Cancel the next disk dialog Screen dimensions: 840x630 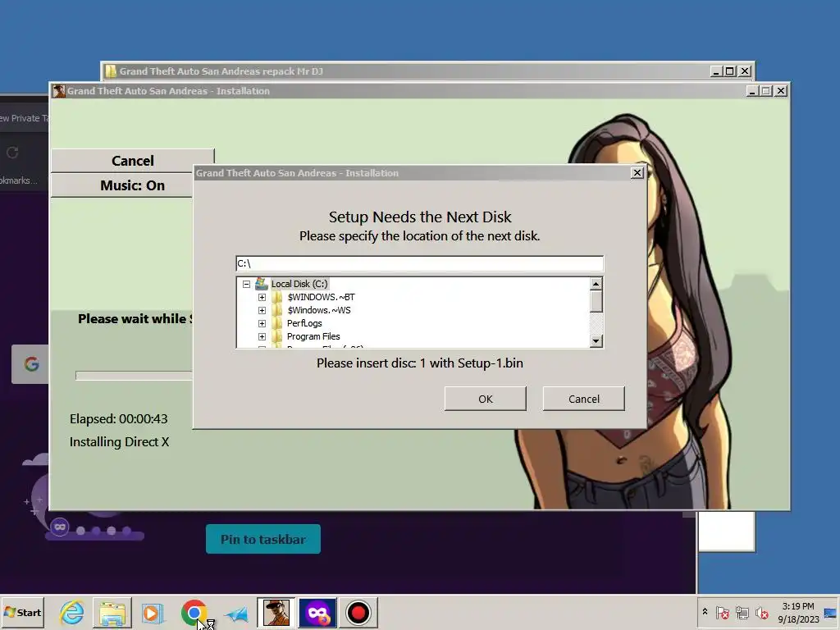pyautogui.click(x=583, y=399)
